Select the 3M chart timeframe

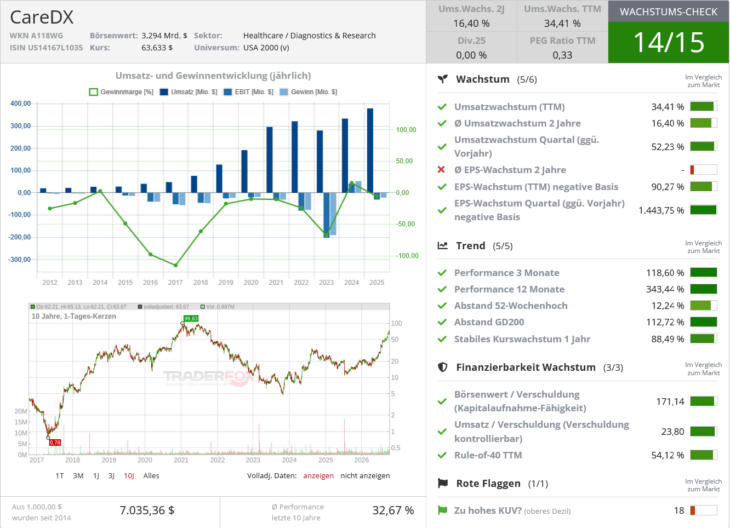pyautogui.click(x=78, y=475)
